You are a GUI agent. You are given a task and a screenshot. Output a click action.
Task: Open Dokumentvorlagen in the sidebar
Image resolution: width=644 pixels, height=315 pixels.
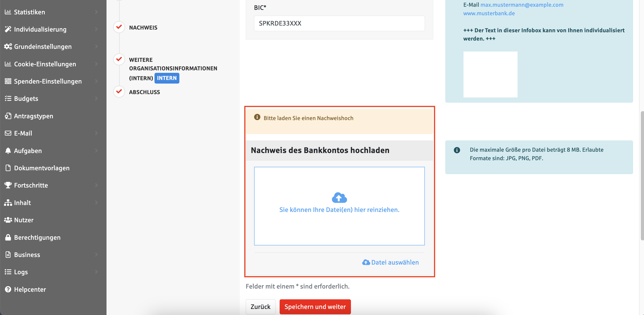click(x=41, y=168)
